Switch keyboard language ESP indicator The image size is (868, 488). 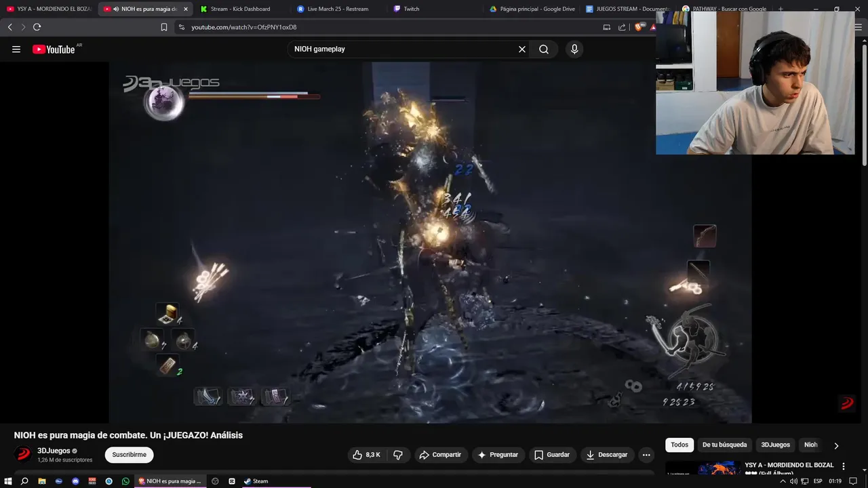pos(818,481)
